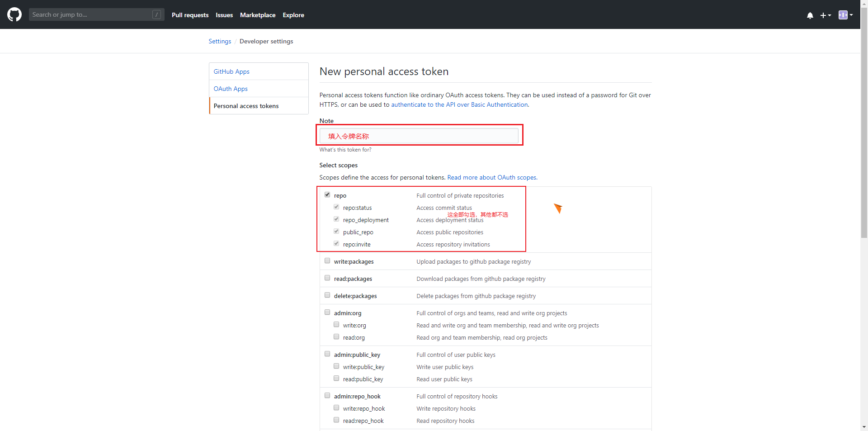This screenshot has width=868, height=431.
Task: Click the Settings breadcrumb link
Action: coord(220,41)
